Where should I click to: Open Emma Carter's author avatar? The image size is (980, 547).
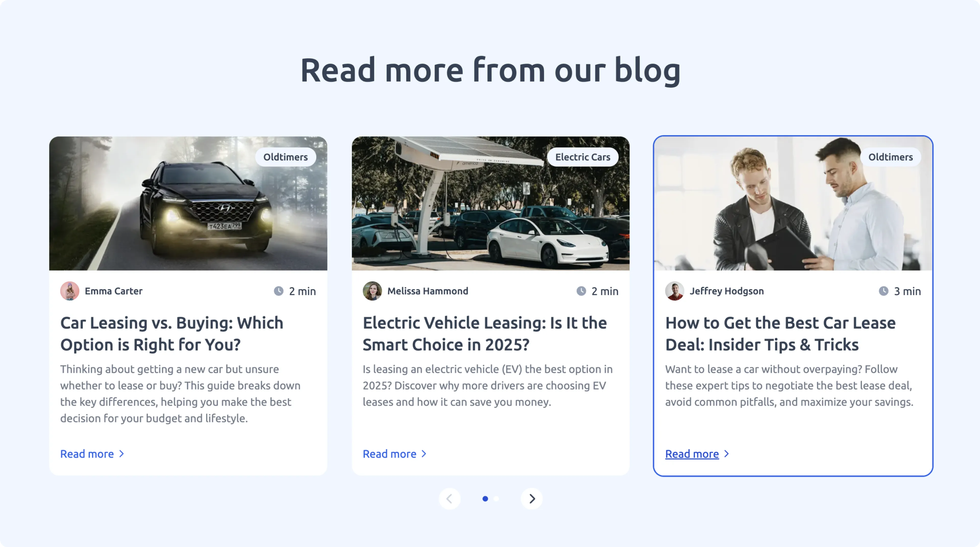pos(70,291)
